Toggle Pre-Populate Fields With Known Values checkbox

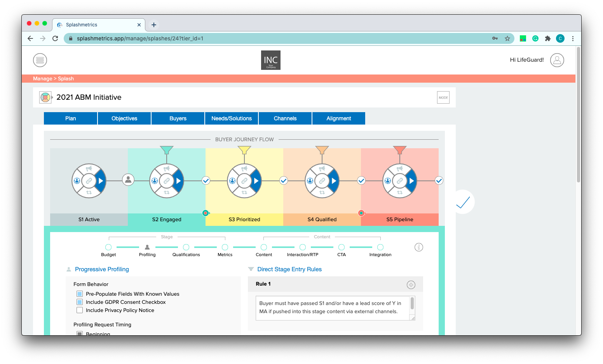pyautogui.click(x=80, y=294)
